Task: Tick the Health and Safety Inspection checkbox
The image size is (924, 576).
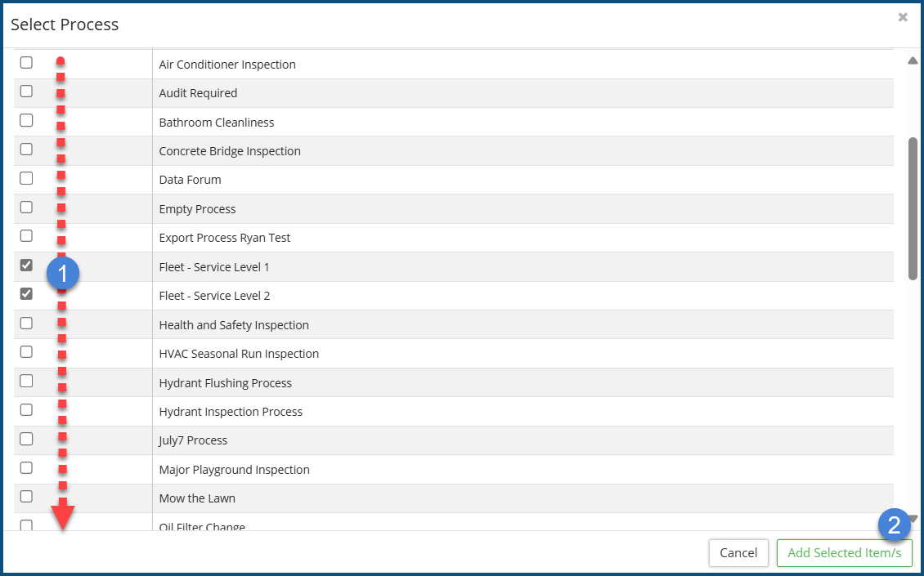Action: [x=26, y=324]
